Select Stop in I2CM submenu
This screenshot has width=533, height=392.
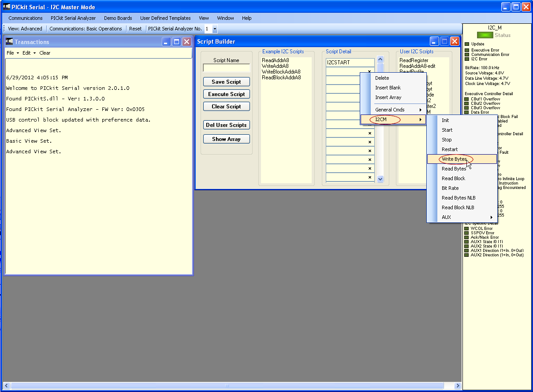click(462, 140)
